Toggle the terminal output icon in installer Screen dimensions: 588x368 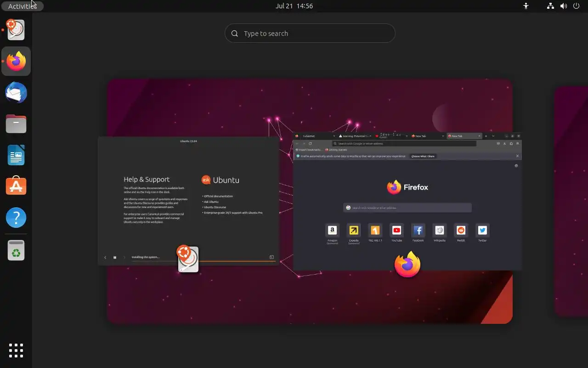tap(271, 257)
